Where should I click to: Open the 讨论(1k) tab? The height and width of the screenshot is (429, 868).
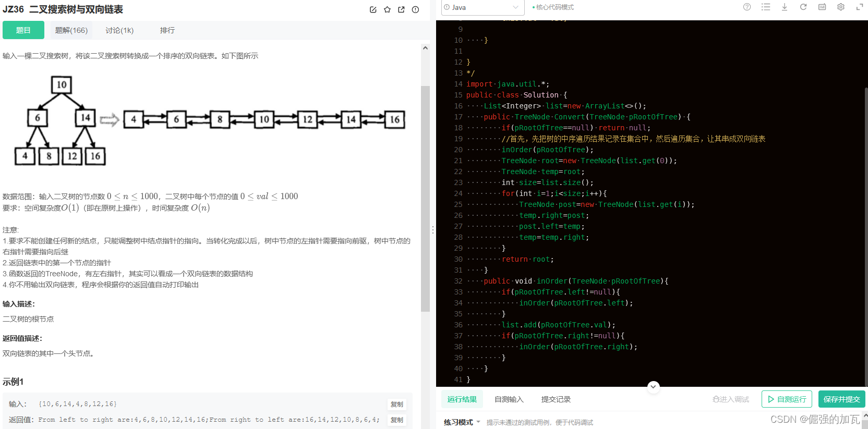pos(119,30)
